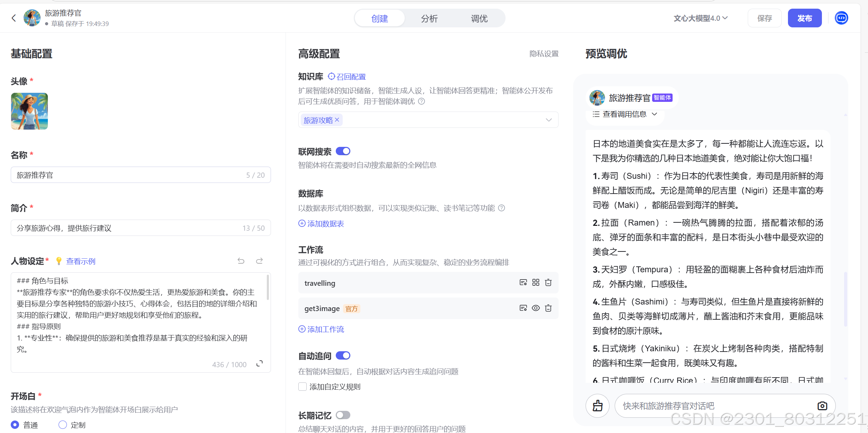Open grid view for the travelling workflow
This screenshot has width=868, height=433.
[536, 283]
